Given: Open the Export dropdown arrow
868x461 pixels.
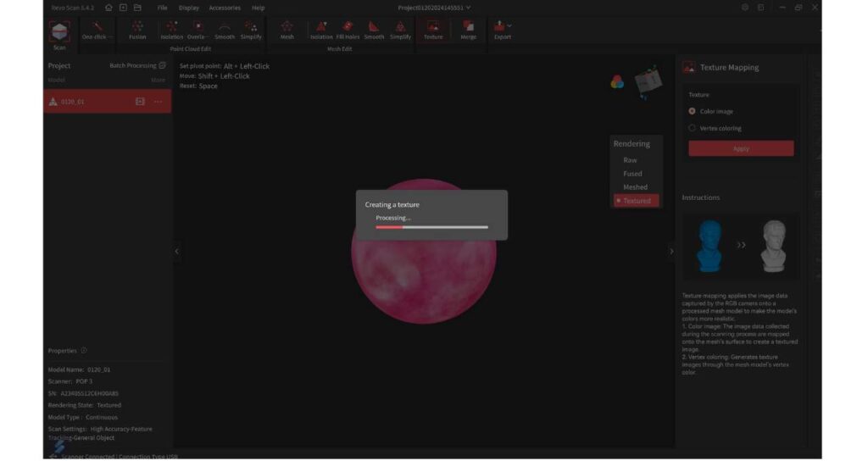Looking at the screenshot, I should click(509, 25).
